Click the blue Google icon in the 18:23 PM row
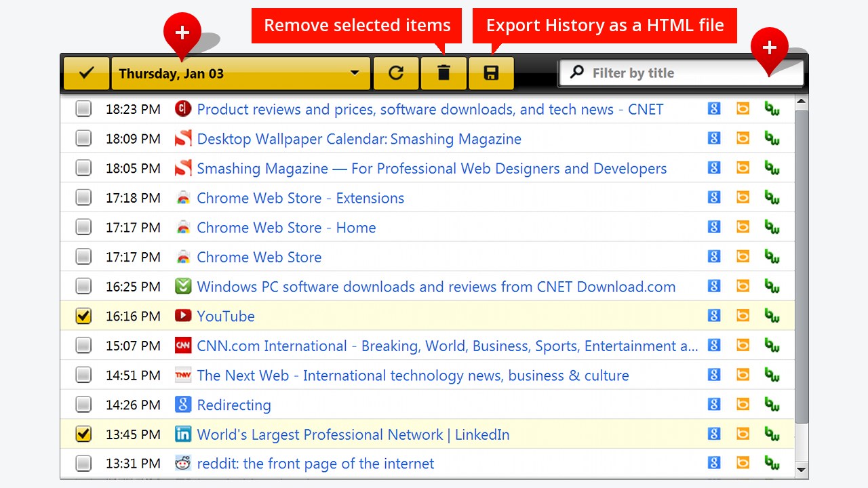This screenshot has width=868, height=488. [714, 108]
